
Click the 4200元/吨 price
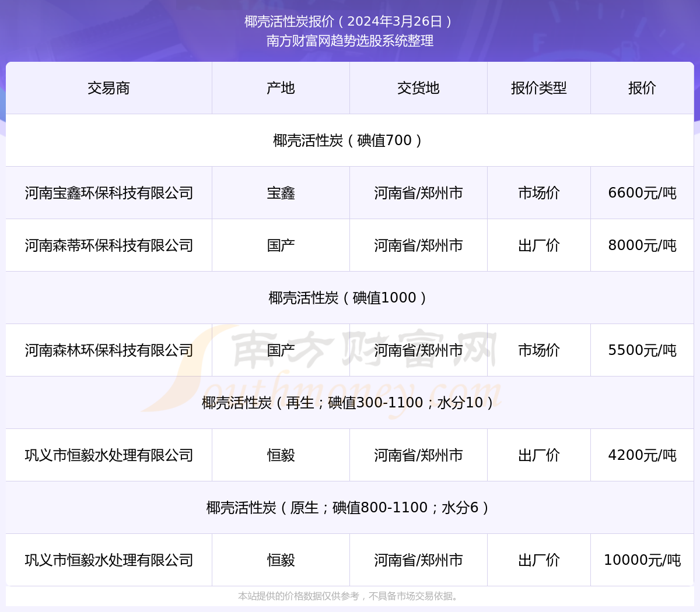tap(642, 455)
